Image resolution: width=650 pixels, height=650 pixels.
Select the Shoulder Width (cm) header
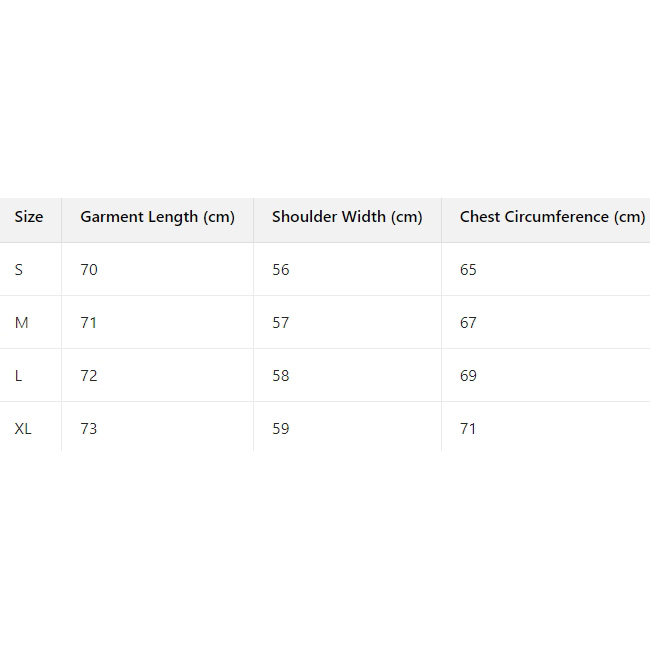[347, 217]
